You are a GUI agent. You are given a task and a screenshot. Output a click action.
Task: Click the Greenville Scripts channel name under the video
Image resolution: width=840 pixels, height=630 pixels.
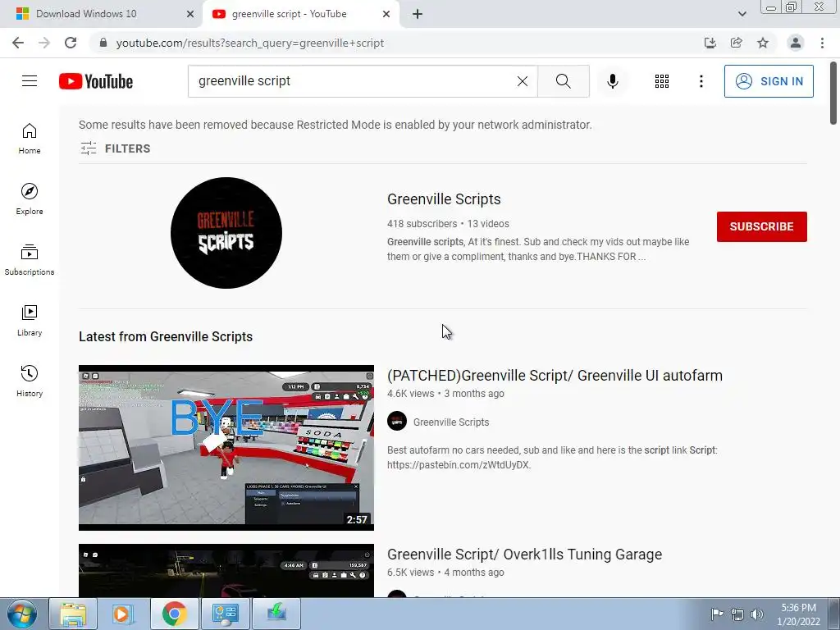[x=451, y=422]
